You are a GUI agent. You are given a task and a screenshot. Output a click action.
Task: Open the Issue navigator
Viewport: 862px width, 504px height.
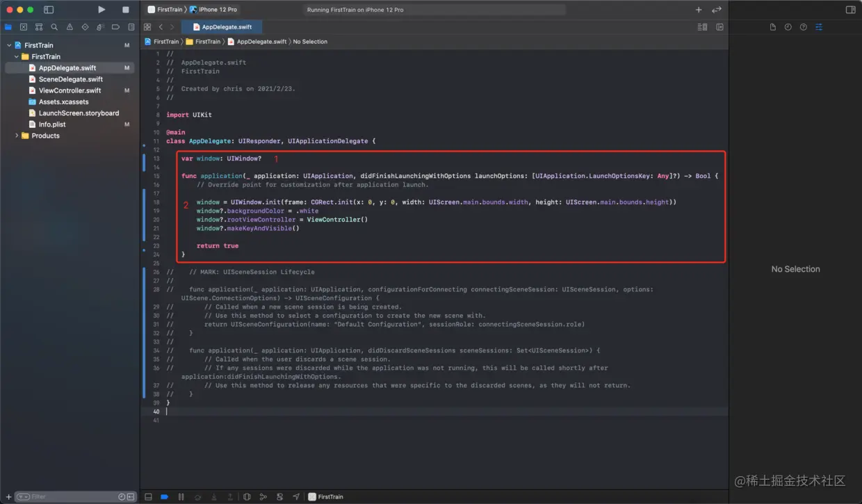click(x=70, y=26)
